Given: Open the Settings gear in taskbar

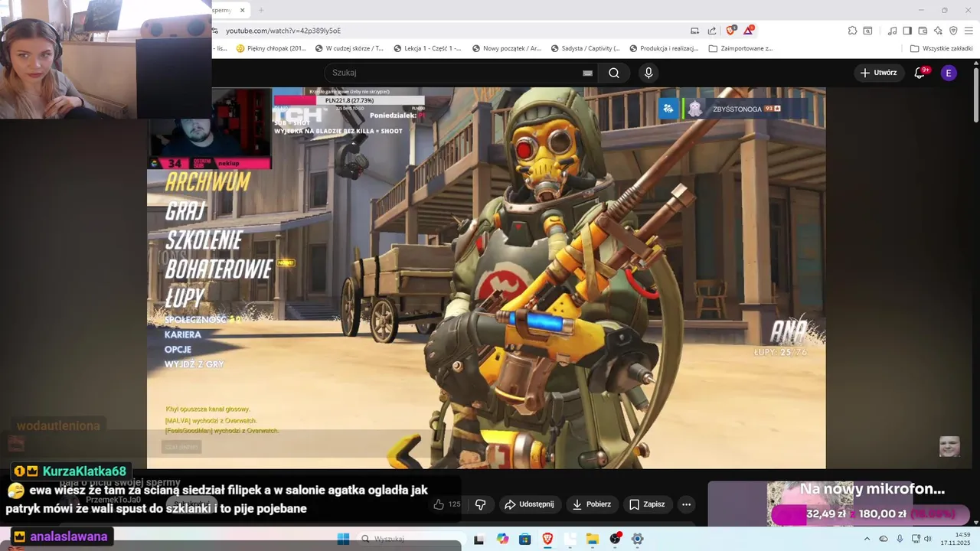Looking at the screenshot, I should point(637,539).
